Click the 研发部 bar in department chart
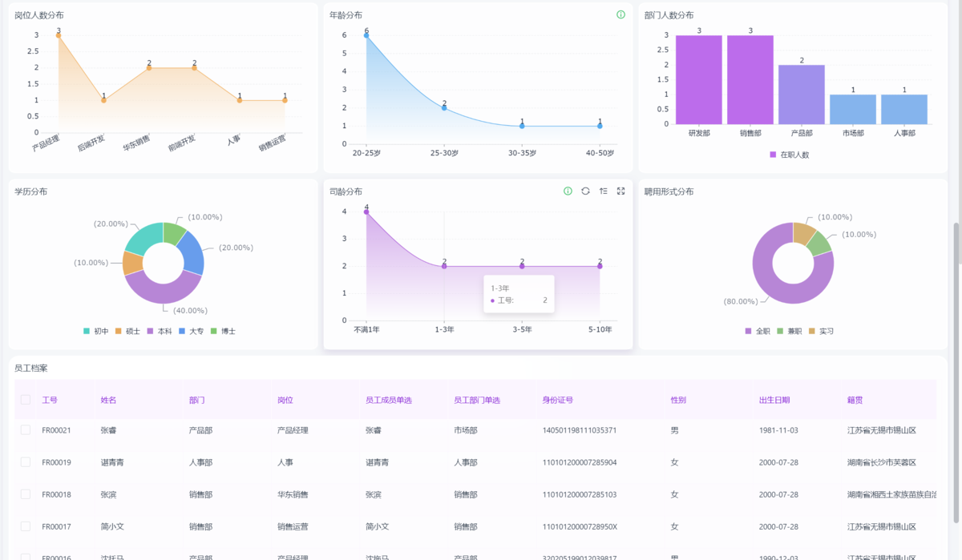Viewport: 962px width, 560px height. (699, 79)
